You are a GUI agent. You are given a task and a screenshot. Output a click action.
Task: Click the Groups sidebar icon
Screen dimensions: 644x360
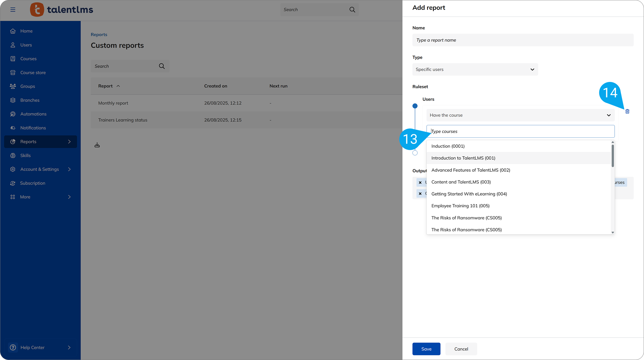point(13,86)
